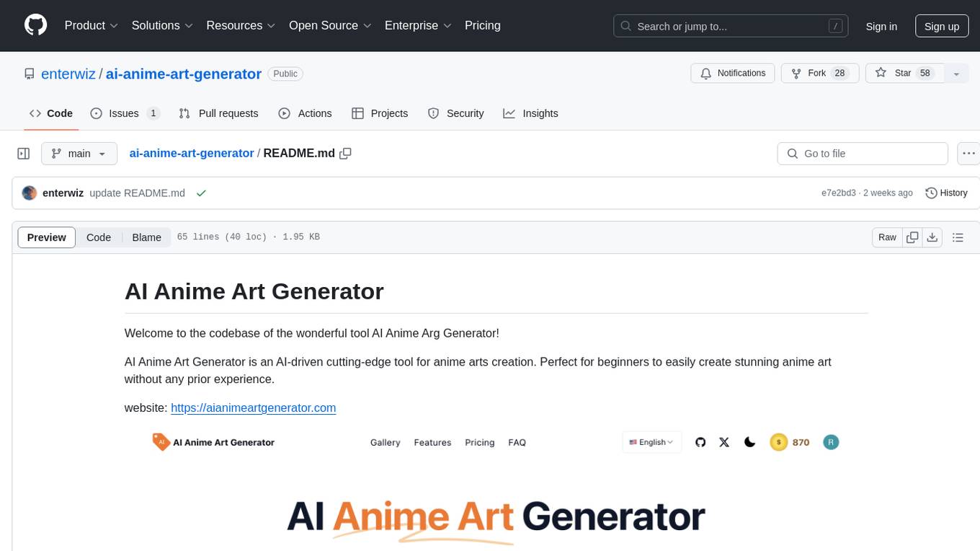The width and height of the screenshot is (980, 551).
Task: Open the GitHub homepage logo
Action: click(x=36, y=25)
